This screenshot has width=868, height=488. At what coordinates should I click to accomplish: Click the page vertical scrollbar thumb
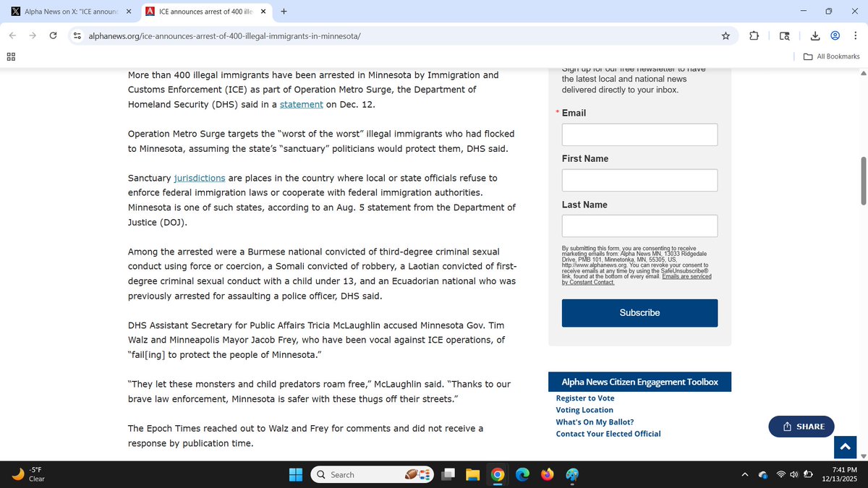tap(862, 180)
